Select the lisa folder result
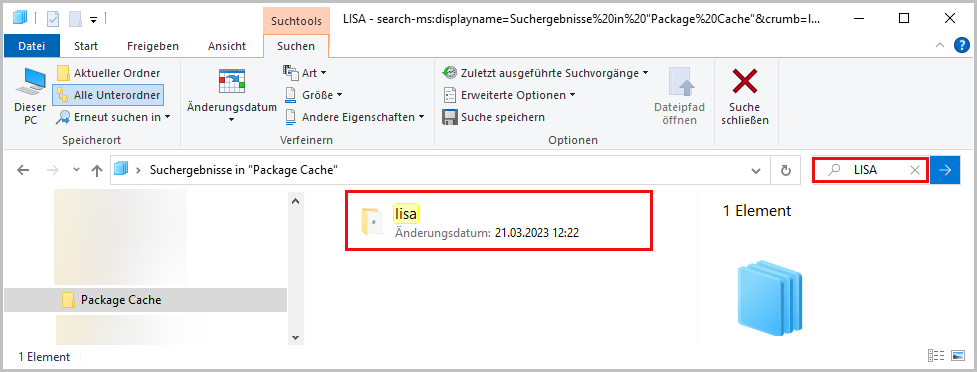This screenshot has width=977, height=372. 498,221
